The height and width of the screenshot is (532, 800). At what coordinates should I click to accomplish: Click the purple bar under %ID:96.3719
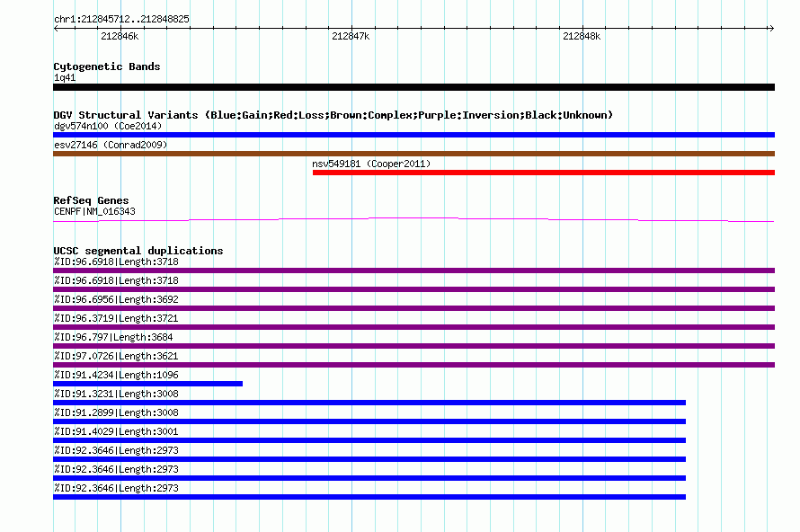413,327
